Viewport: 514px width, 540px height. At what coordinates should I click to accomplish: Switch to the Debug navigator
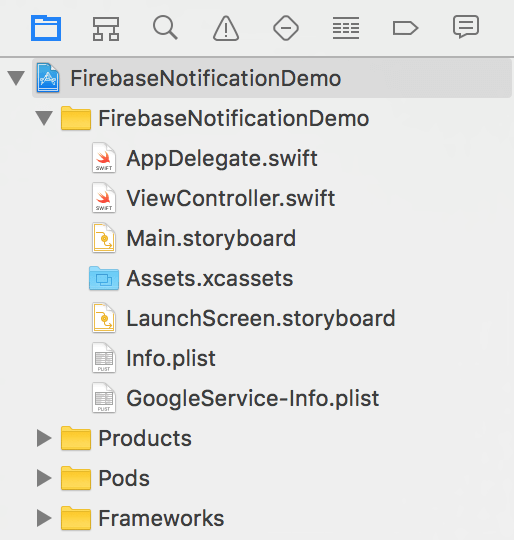[x=346, y=28]
